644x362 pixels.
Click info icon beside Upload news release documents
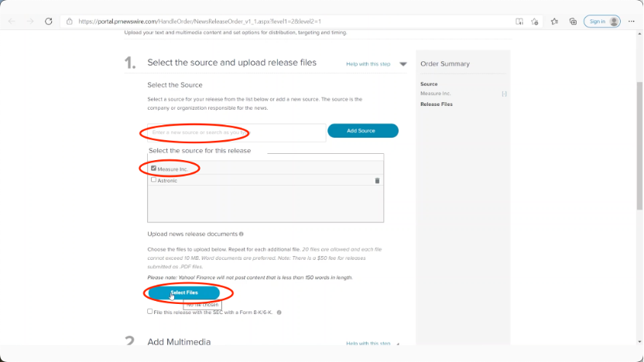241,234
